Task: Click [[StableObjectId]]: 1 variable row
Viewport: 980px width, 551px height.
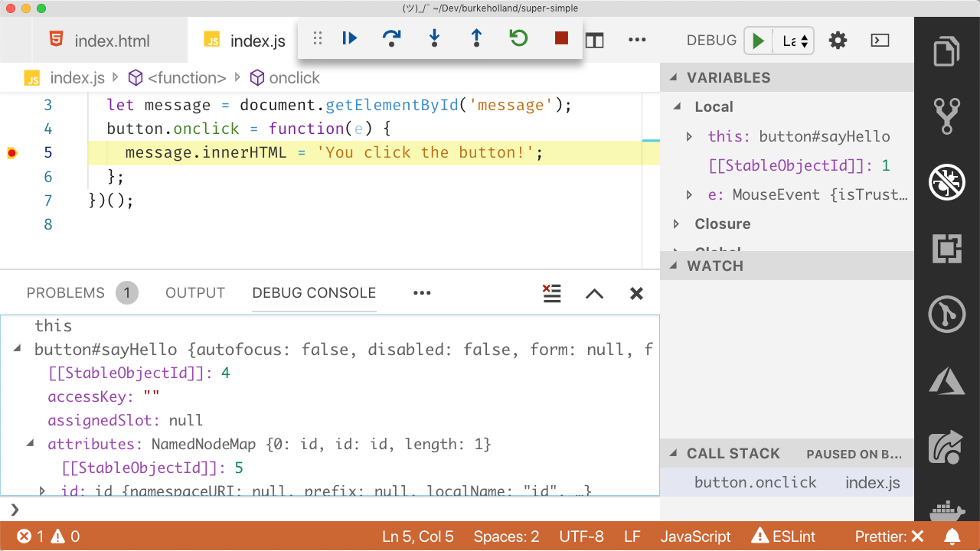Action: (787, 166)
